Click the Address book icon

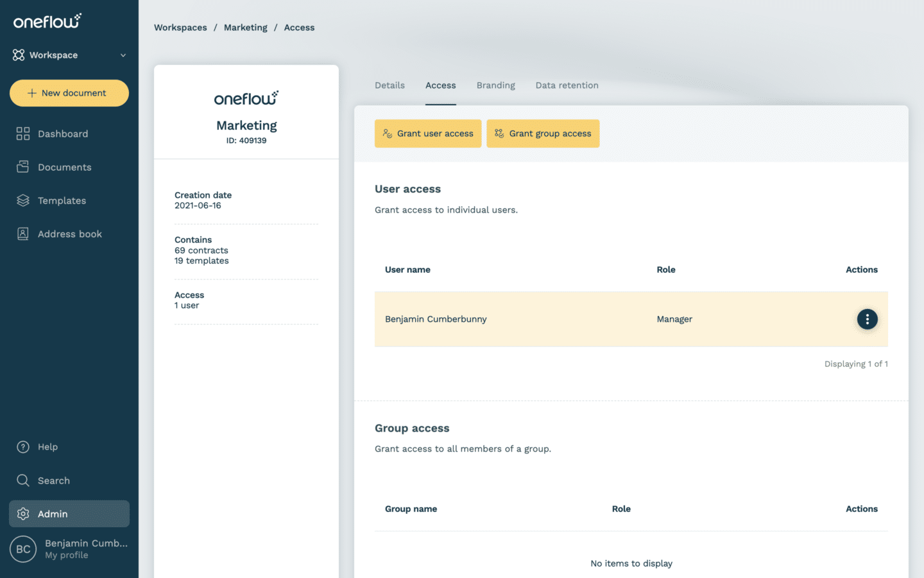coord(23,234)
